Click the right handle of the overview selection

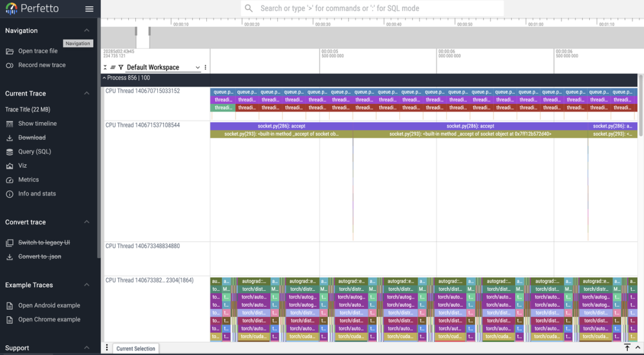(x=150, y=31)
